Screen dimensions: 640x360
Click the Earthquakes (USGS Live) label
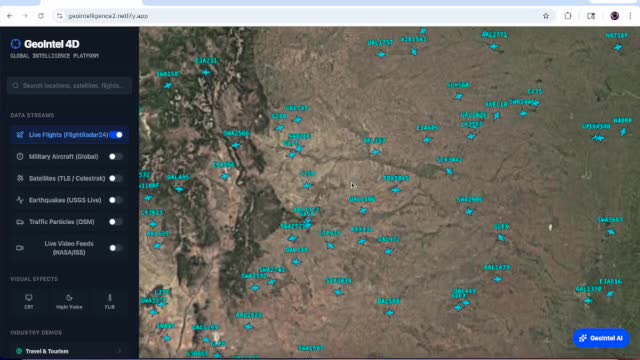pos(65,200)
